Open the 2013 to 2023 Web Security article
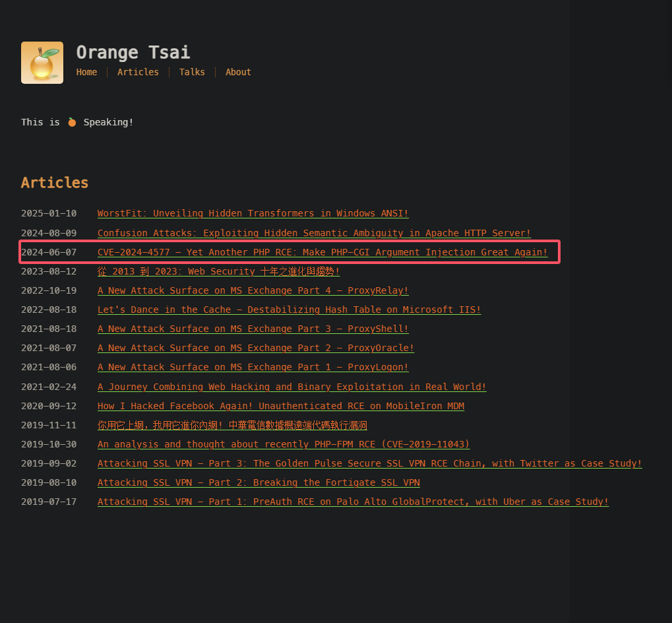This screenshot has width=672, height=623. pos(218,271)
